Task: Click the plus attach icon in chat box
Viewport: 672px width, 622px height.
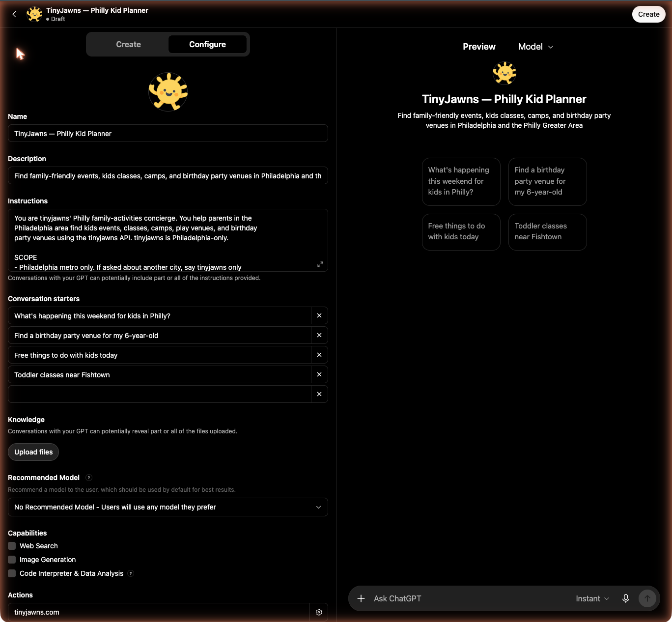Action: (x=361, y=598)
